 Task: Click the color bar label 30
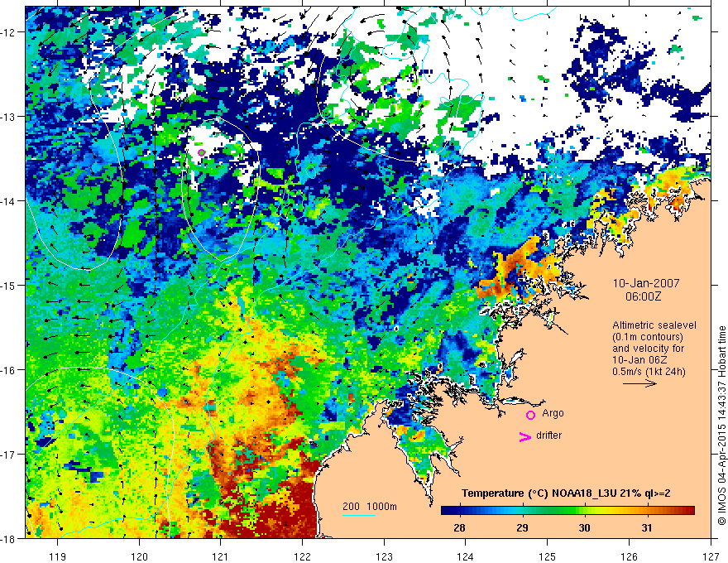(x=585, y=527)
